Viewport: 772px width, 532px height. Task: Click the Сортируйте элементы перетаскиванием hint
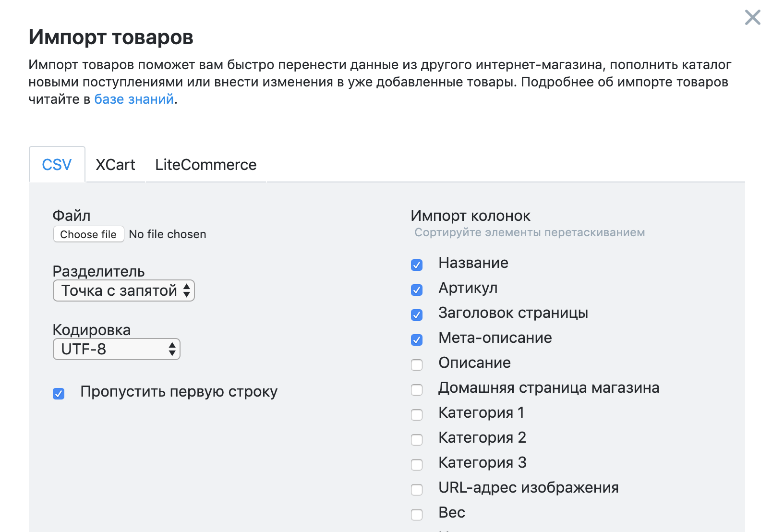point(530,232)
